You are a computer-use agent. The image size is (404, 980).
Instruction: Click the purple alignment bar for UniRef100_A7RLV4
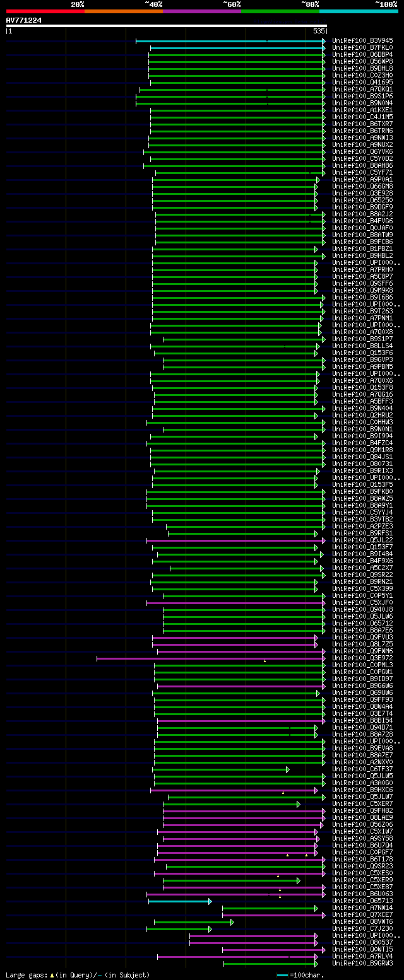point(237,956)
